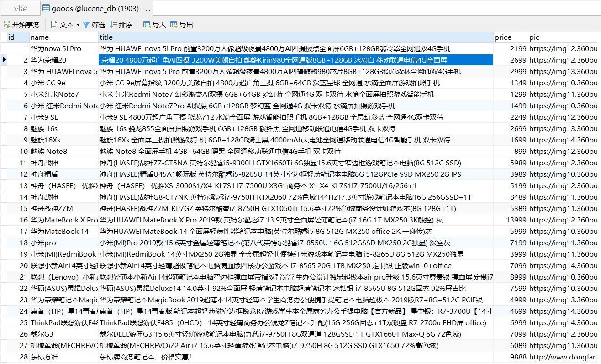Click price cell 1499
This screenshot has width=601, height=364.
pyautogui.click(x=511, y=106)
